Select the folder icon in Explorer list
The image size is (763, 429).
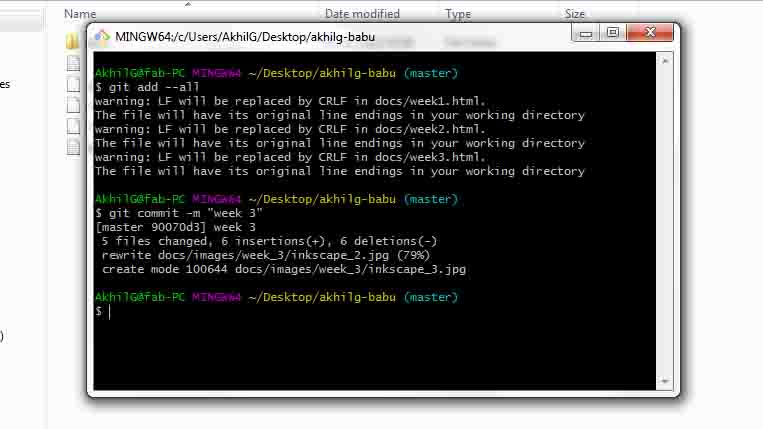(x=73, y=40)
